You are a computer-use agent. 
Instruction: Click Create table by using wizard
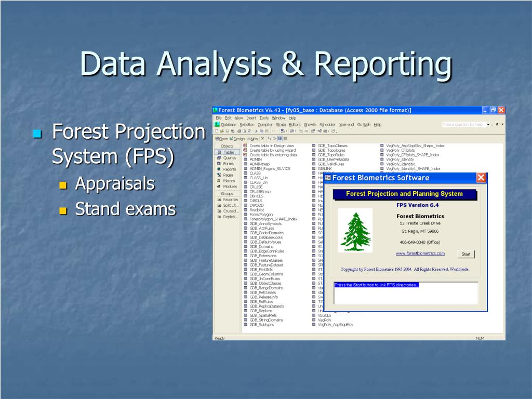[270, 150]
